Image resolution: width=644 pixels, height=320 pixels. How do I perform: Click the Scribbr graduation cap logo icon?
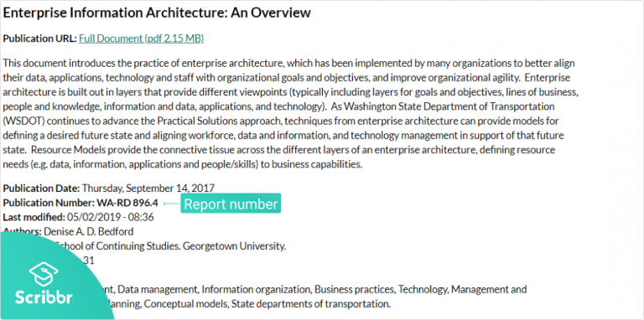44,276
